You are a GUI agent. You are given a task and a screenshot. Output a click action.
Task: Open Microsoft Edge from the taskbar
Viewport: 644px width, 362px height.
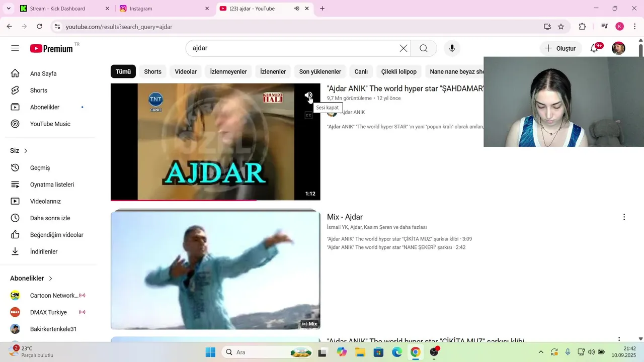pos(397,352)
